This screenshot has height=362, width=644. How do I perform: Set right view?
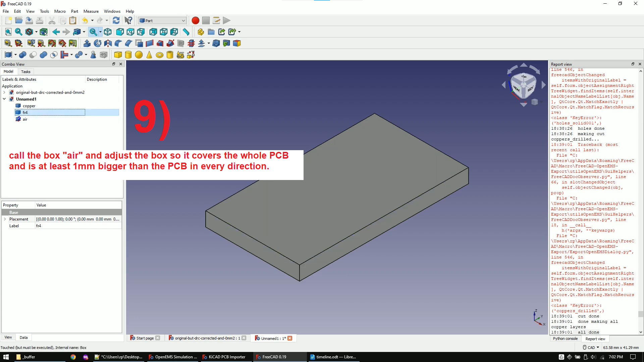tap(141, 32)
